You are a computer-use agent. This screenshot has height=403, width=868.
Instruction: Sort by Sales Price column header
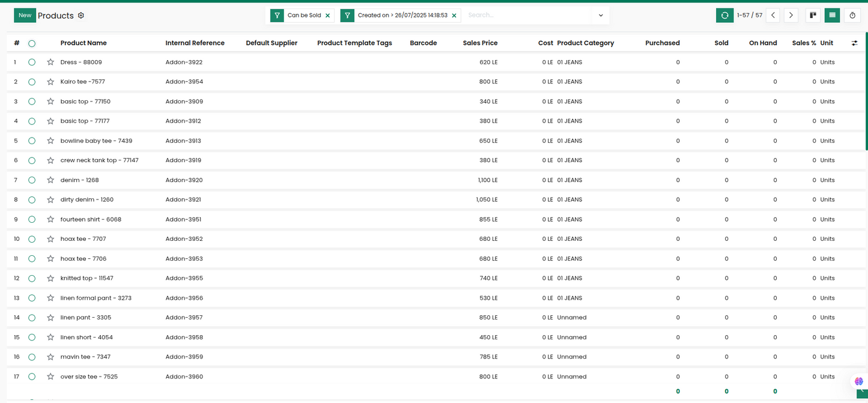[x=480, y=43]
